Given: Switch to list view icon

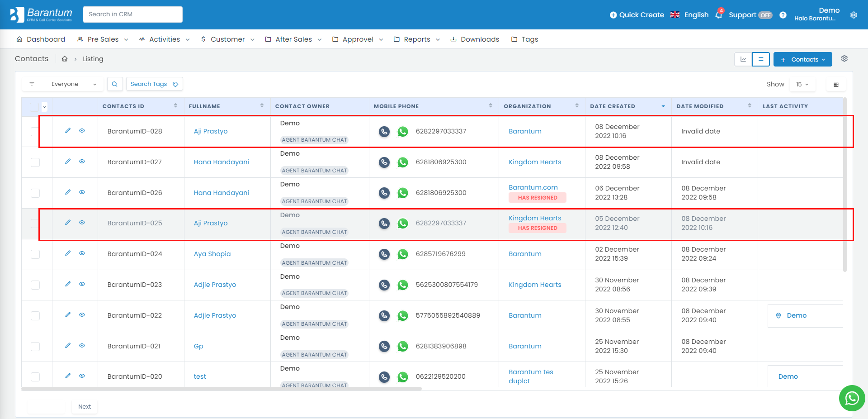Looking at the screenshot, I should (x=761, y=59).
